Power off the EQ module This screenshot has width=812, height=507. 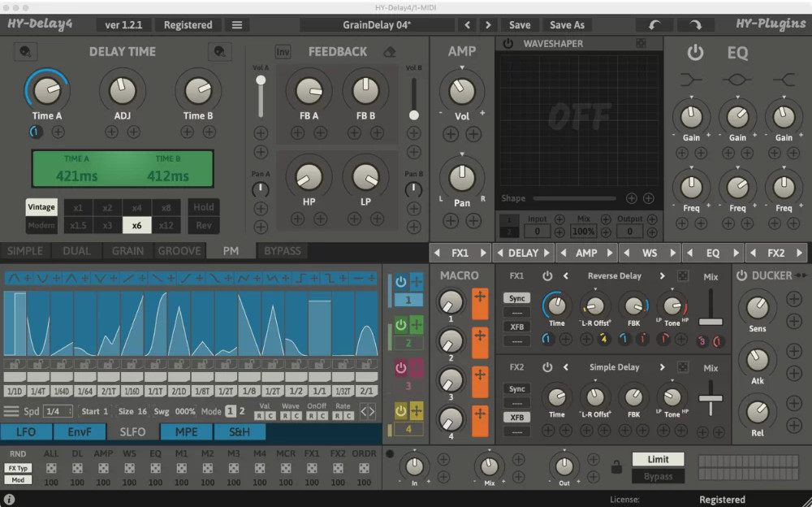click(x=696, y=53)
